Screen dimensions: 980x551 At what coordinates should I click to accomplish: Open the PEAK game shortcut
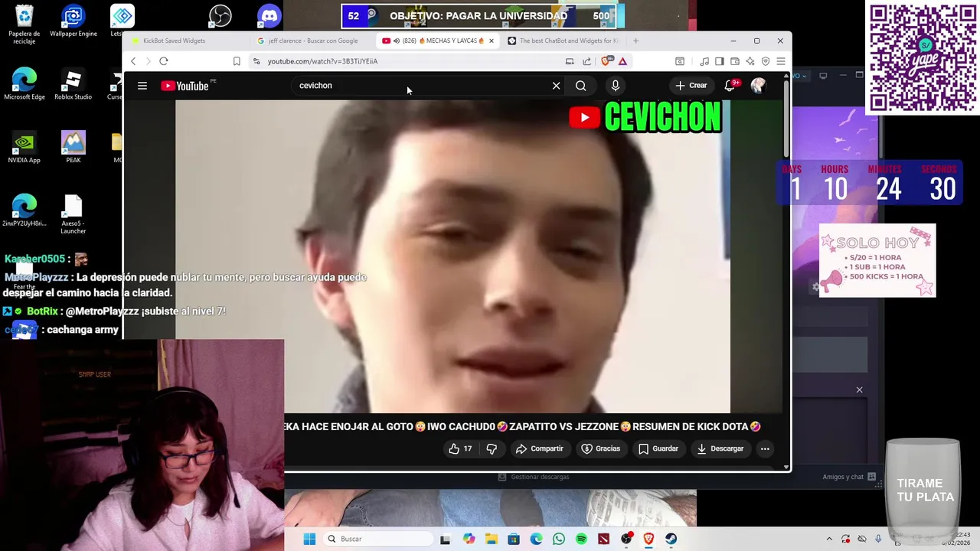point(73,148)
